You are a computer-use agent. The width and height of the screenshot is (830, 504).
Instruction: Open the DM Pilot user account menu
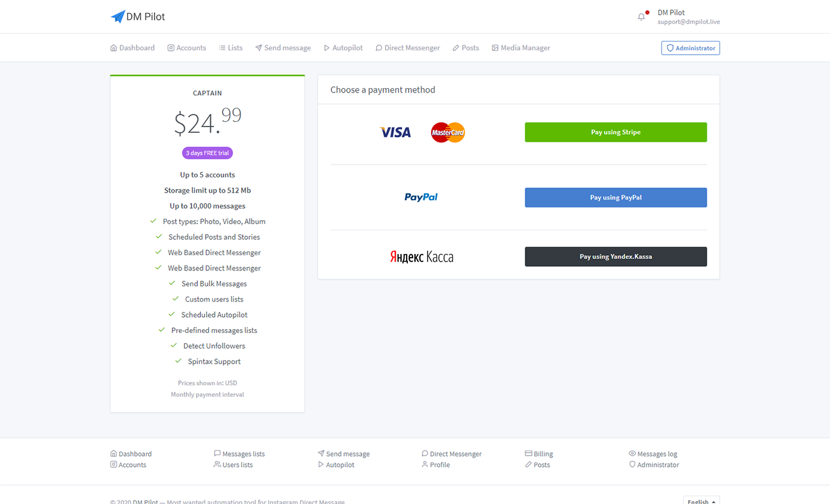coord(688,17)
